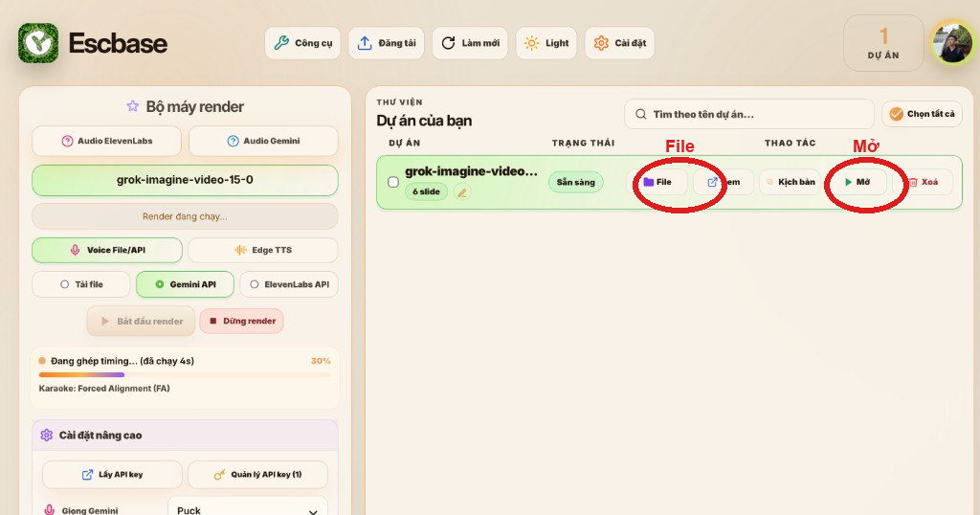
Task: Open Audio Gemini help
Action: [263, 142]
